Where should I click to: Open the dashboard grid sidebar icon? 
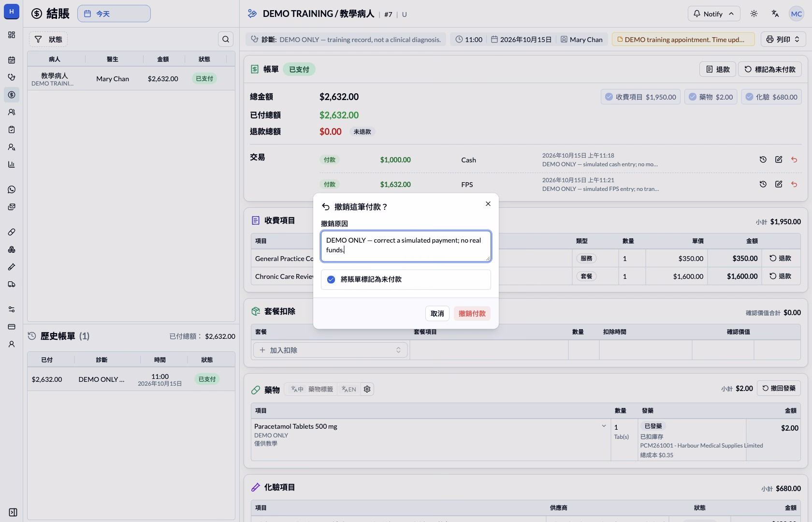[12, 35]
